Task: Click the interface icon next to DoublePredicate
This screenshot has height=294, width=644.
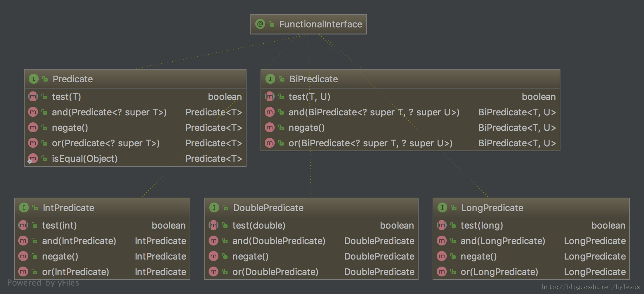Action: tap(214, 207)
